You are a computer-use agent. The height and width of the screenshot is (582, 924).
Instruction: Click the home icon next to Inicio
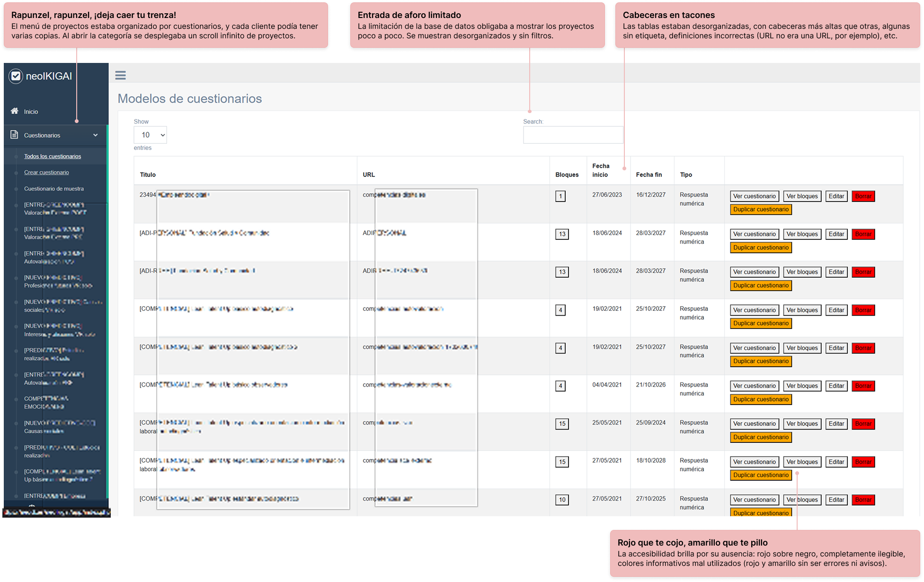tap(14, 111)
